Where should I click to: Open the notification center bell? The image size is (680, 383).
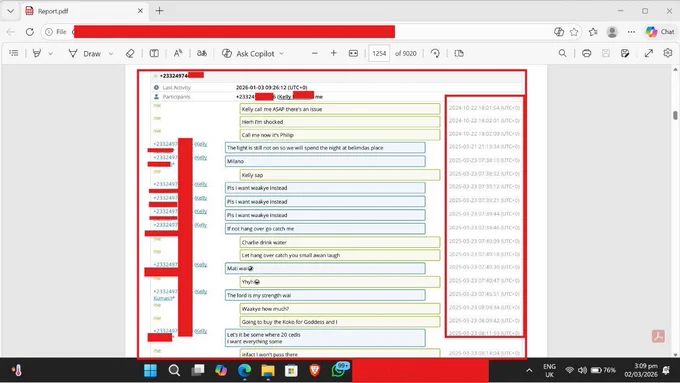(667, 370)
